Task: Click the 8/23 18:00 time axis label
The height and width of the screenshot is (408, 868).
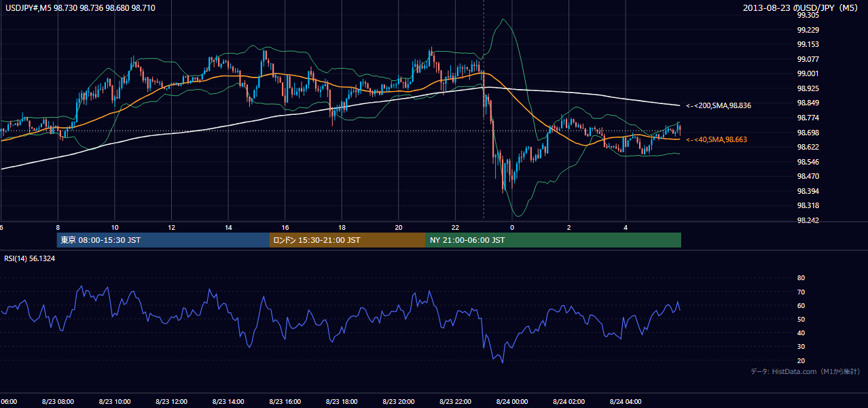Action: 342,401
